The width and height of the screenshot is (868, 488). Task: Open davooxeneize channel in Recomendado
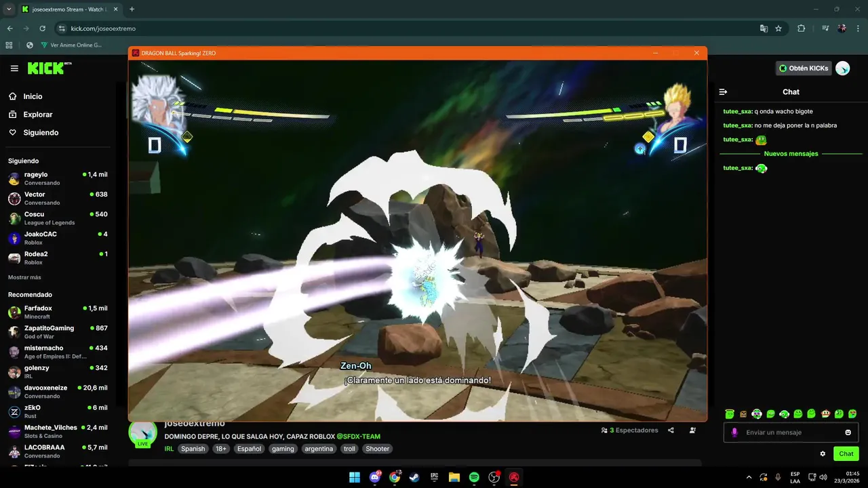click(58, 391)
